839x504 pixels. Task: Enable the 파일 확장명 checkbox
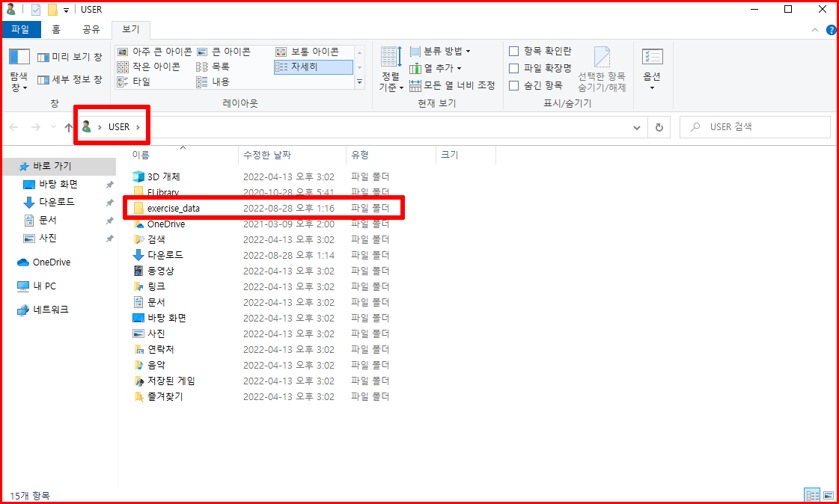513,68
